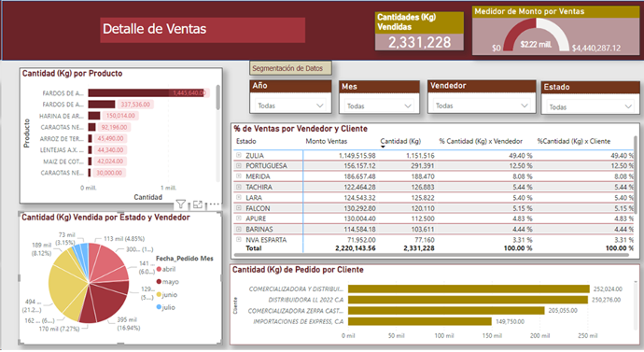Click the 2,331,228 quantity card value

pyautogui.click(x=419, y=42)
